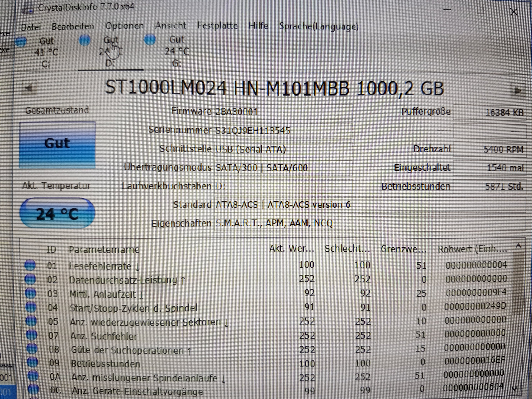Screen dimensions: 532x399
Task: Open the Festplatte menu
Action: coord(217,25)
